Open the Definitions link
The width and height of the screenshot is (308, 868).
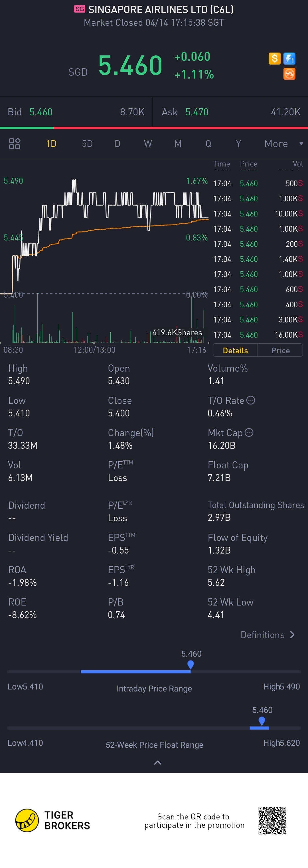pos(268,635)
